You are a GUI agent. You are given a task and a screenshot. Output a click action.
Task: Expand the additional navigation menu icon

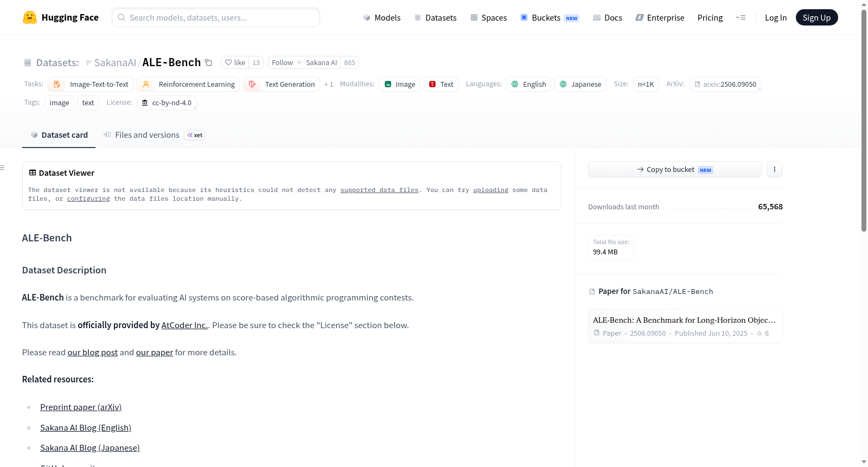(x=741, y=17)
